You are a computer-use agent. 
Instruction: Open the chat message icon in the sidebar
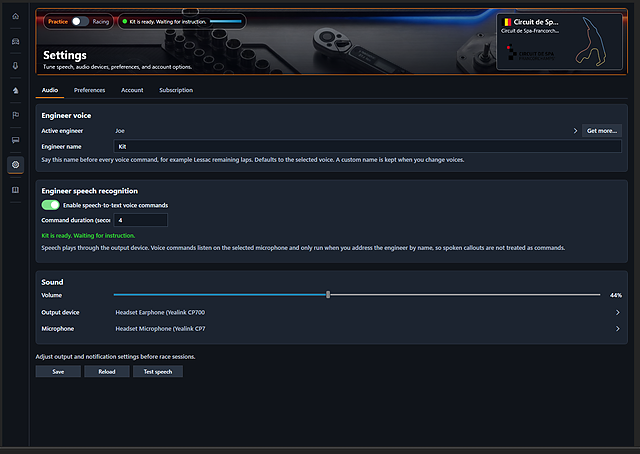(16, 140)
